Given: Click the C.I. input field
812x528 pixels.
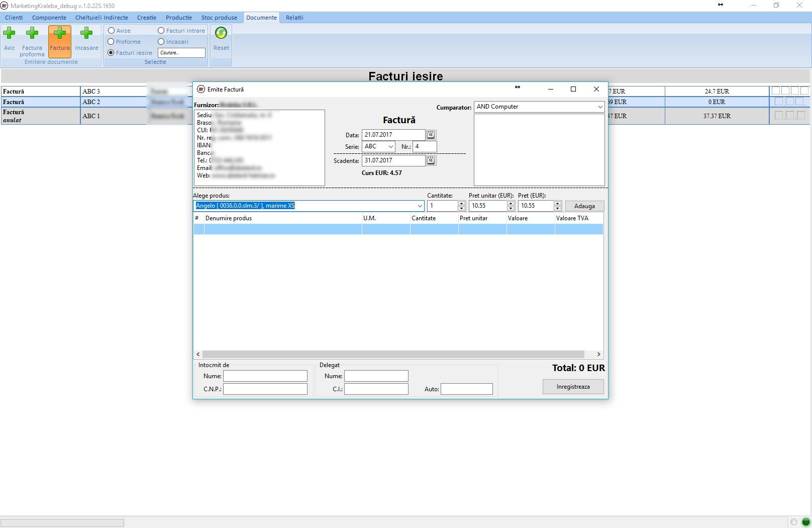Looking at the screenshot, I should (376, 389).
